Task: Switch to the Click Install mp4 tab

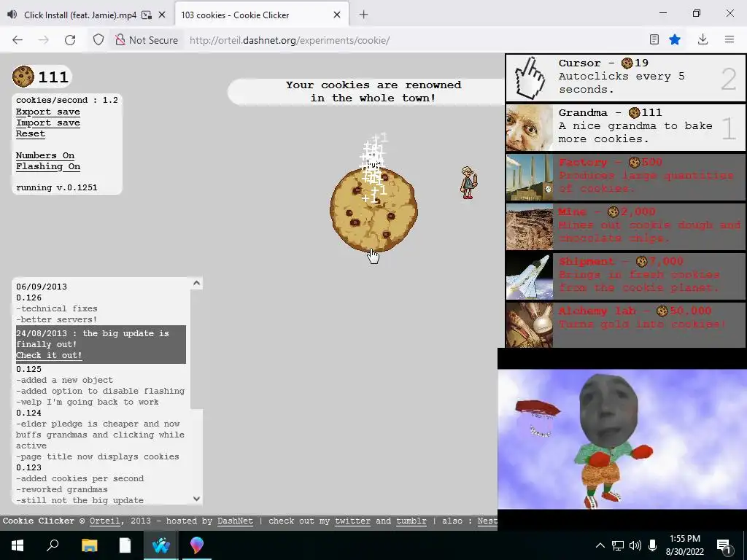Action: pos(80,15)
